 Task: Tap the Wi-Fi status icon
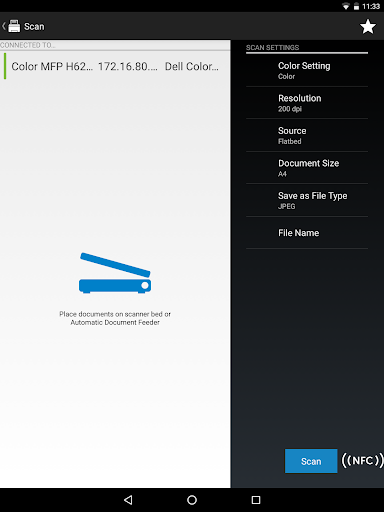(346, 6)
